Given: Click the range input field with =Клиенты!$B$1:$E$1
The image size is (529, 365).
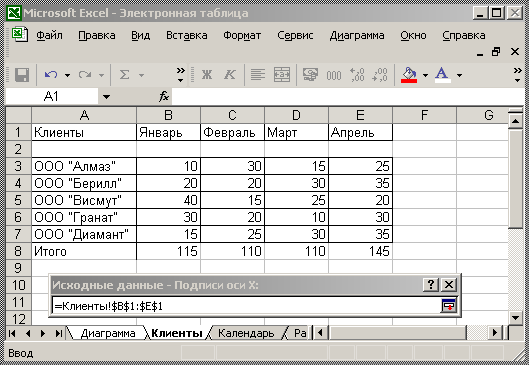Looking at the screenshot, I should (x=247, y=306).
